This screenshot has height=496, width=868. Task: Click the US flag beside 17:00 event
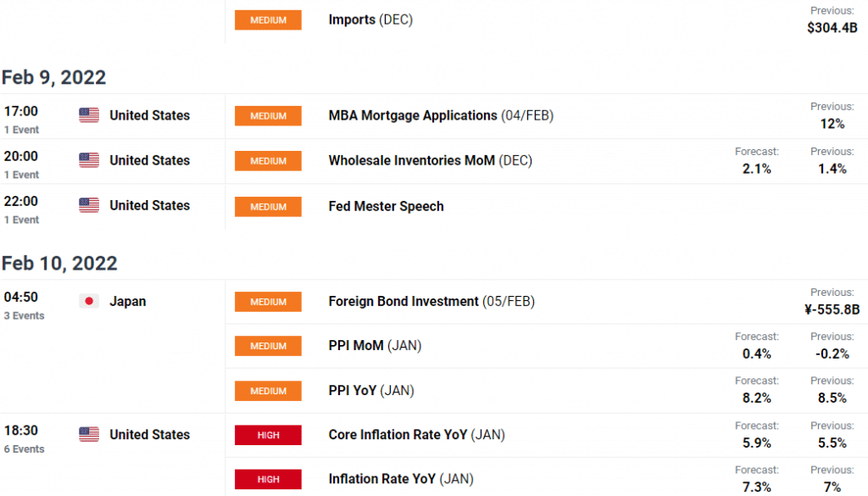pos(89,115)
